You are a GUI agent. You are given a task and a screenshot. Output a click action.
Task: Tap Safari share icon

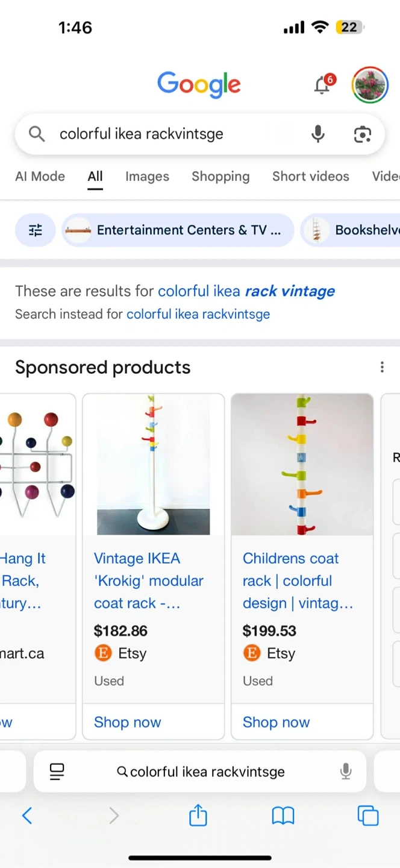coord(198,816)
